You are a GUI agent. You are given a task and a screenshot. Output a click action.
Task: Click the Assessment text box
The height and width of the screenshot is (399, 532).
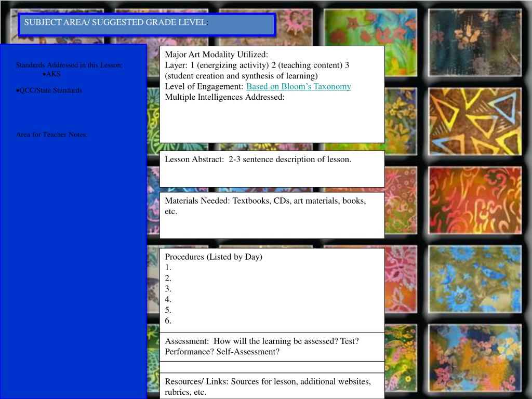point(272,347)
